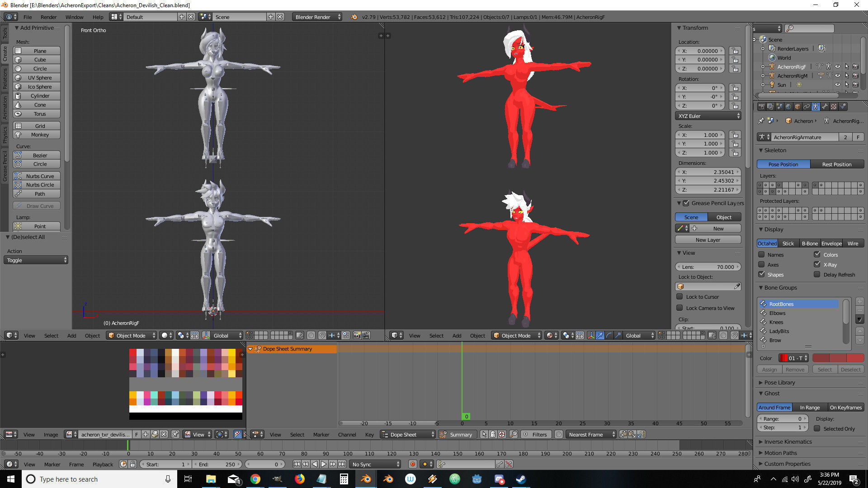Open the Render properties camera tab
The width and height of the screenshot is (868, 488).
coord(761,107)
